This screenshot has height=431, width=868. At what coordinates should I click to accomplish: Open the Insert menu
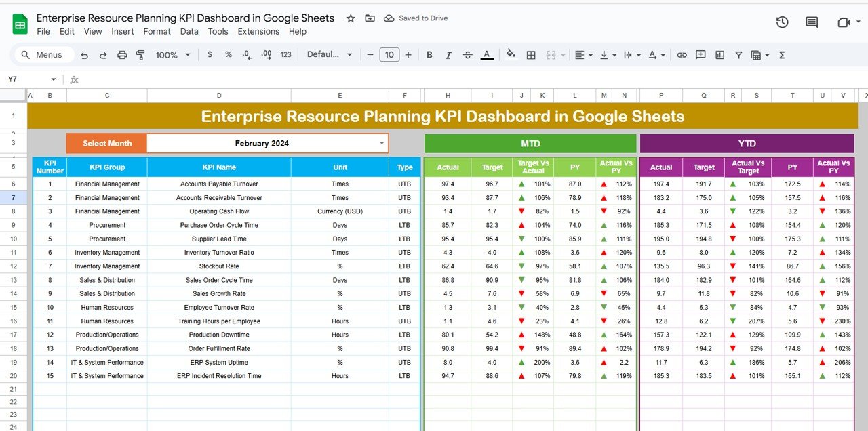123,32
